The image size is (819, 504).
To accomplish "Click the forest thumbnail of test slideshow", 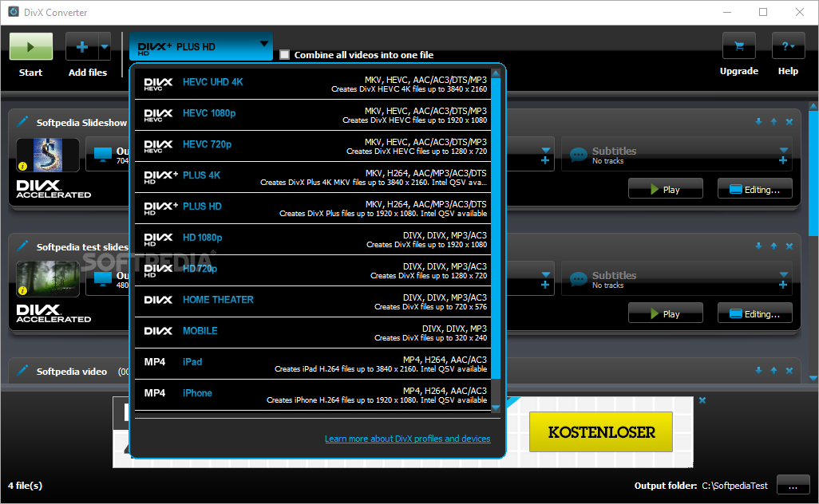I will tap(48, 278).
